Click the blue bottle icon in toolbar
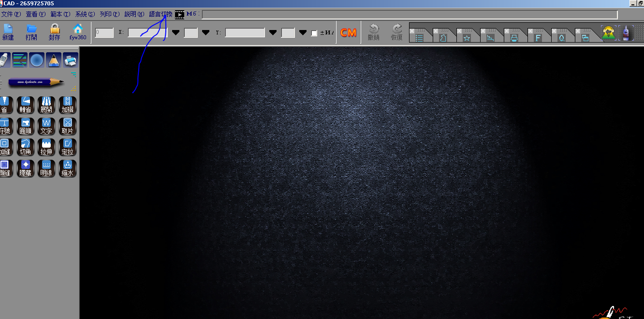This screenshot has width=644, height=319. [x=627, y=32]
